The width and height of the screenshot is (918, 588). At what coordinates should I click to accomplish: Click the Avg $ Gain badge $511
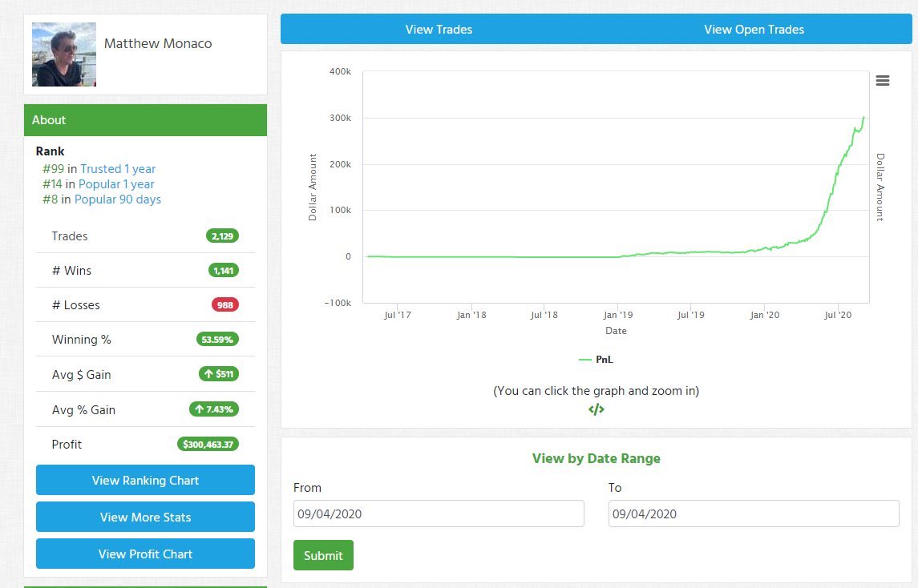219,374
